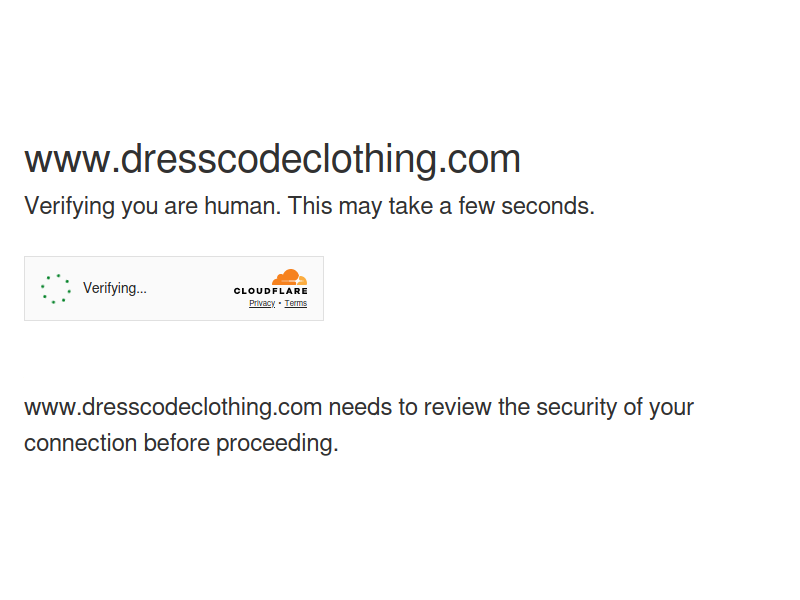Click "Verifying you are human." sentence

(x=153, y=206)
